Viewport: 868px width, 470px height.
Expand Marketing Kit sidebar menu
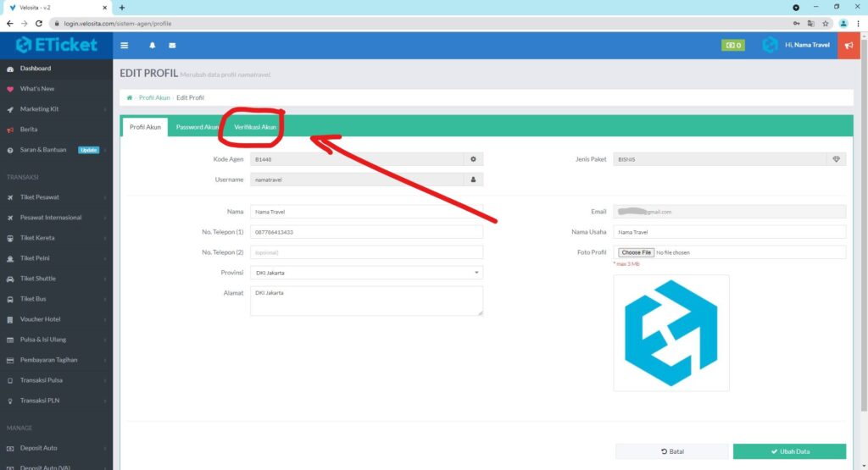pos(56,109)
